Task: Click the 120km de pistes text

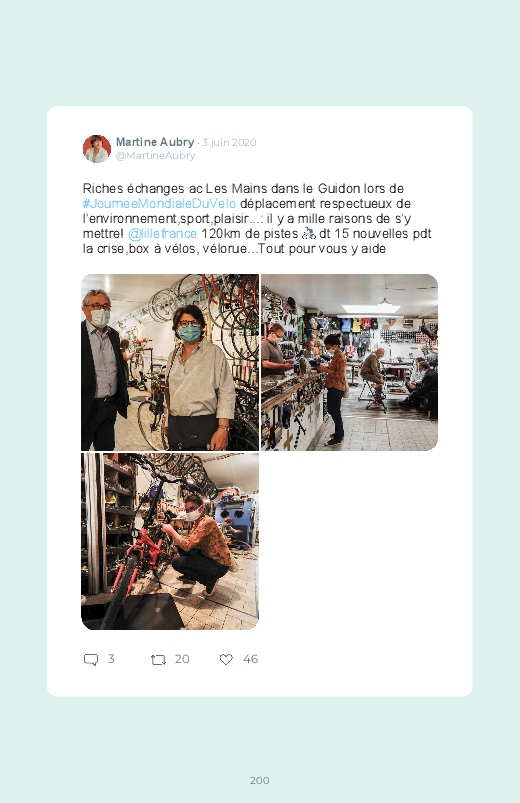Action: pos(249,234)
